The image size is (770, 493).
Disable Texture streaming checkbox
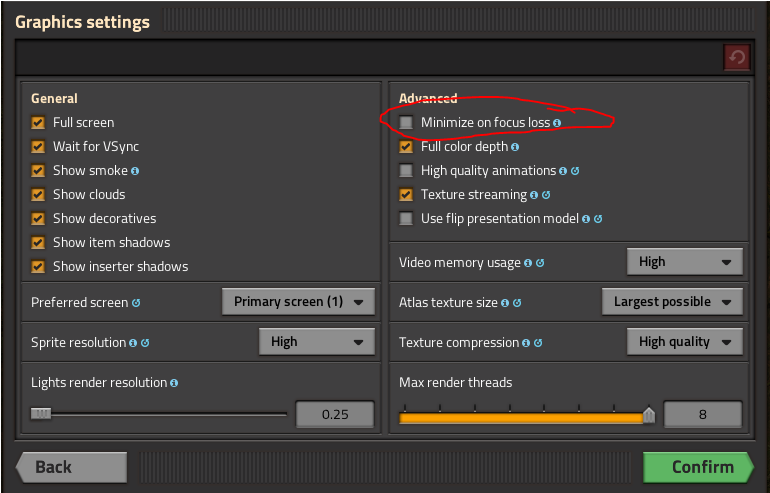coord(406,194)
